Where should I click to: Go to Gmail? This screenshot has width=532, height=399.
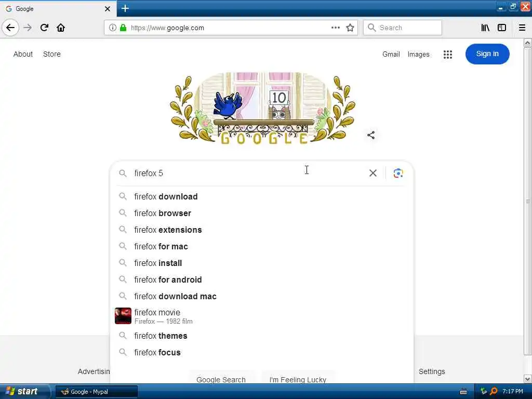[x=391, y=54]
